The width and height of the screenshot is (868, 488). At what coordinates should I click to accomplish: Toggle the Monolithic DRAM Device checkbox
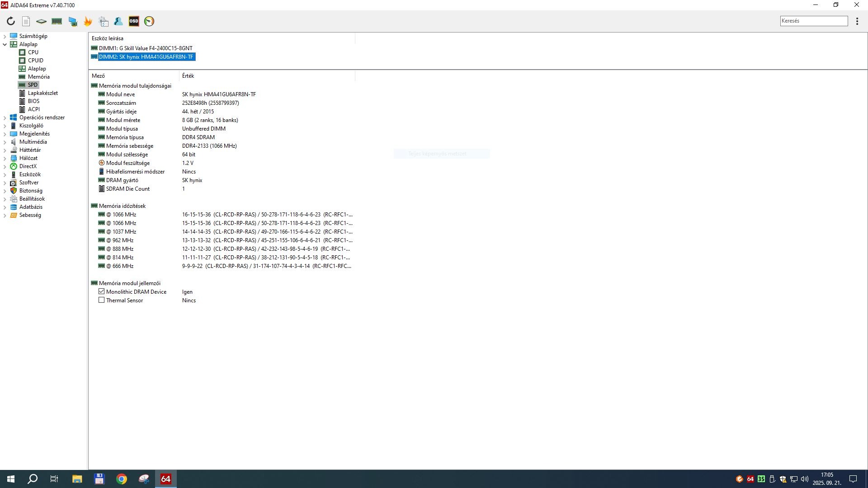101,291
